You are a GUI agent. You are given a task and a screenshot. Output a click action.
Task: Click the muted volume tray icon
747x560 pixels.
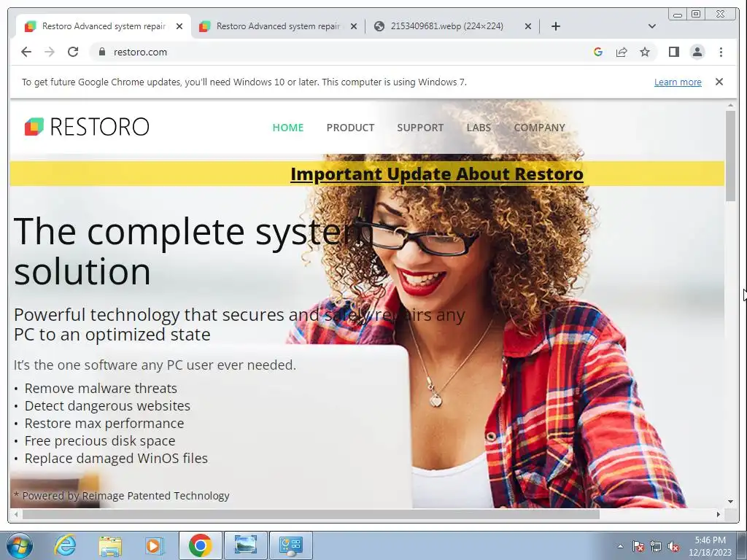point(673,546)
